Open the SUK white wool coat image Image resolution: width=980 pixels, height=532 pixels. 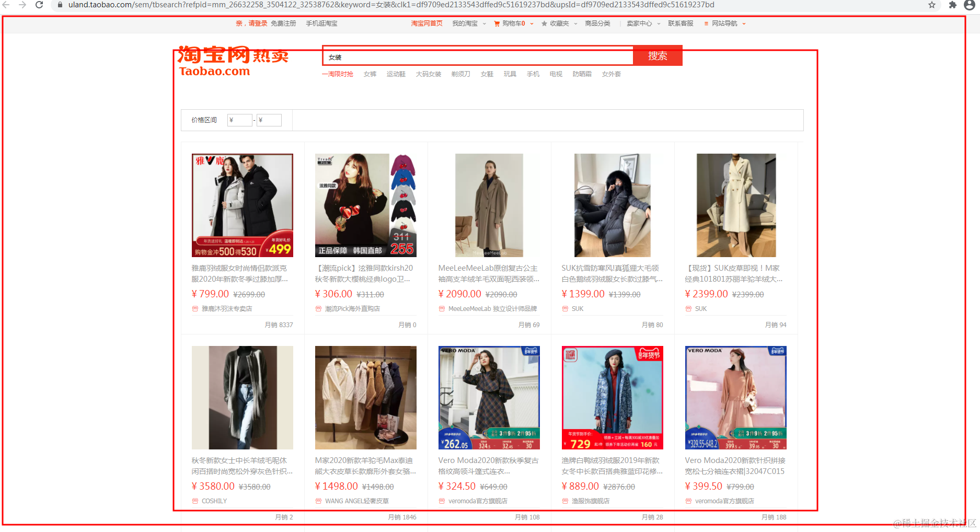736,205
